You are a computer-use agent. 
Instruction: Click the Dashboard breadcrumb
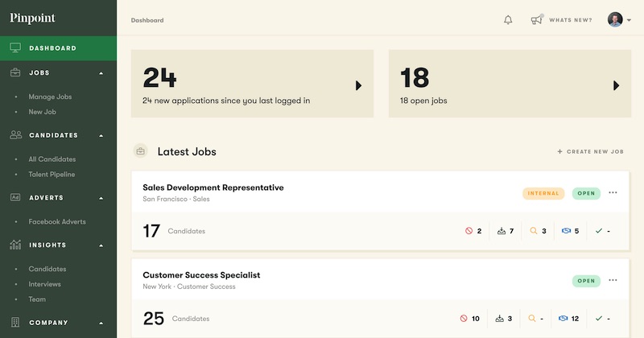[147, 20]
